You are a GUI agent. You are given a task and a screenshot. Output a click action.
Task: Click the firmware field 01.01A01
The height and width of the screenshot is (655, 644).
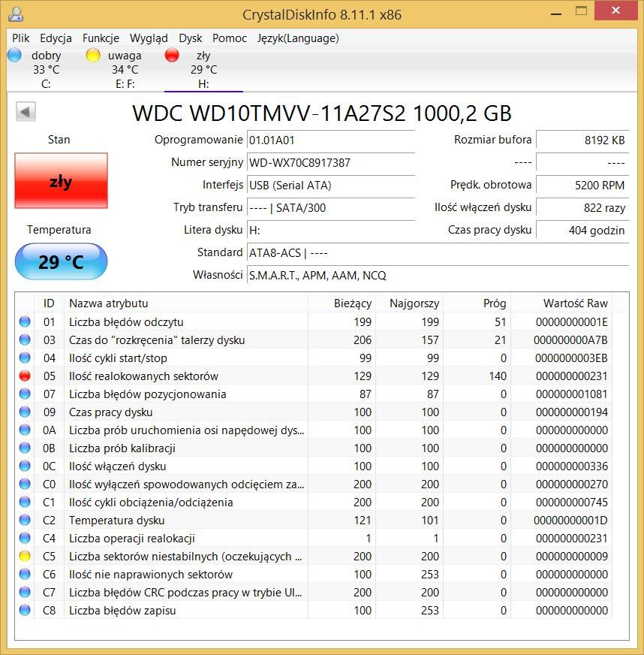330,140
